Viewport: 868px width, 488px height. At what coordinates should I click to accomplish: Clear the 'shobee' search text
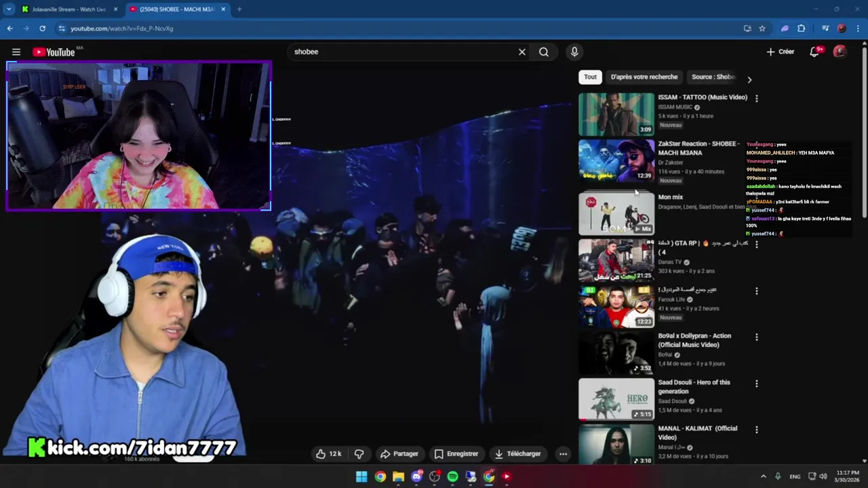tap(522, 52)
